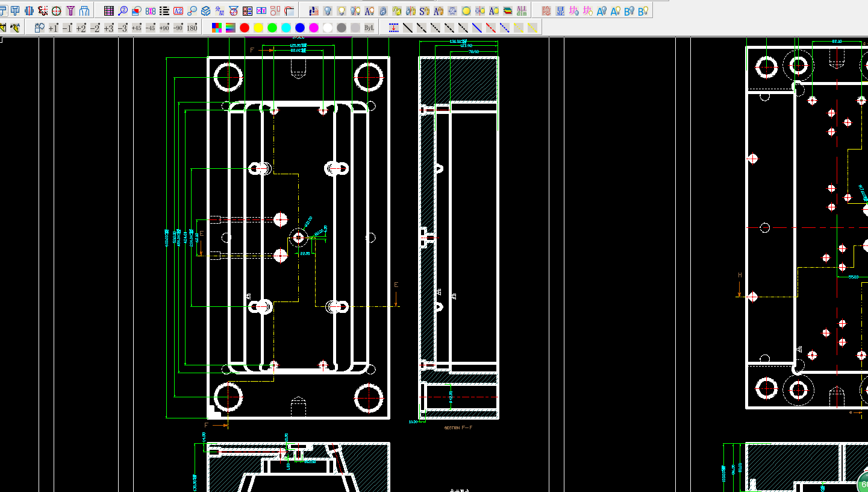Click the rotate -1 degree button
The width and height of the screenshot is (868, 492).
click(x=67, y=28)
